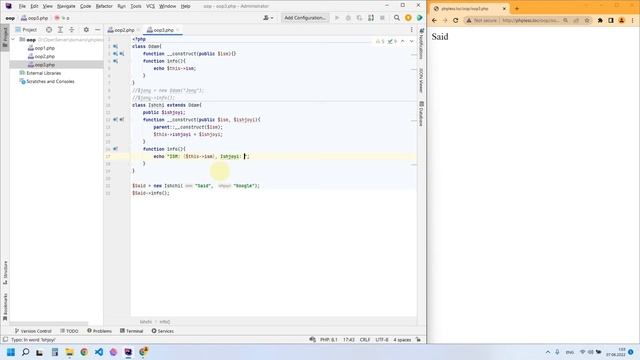Open the Edit menu
Image resolution: width=640 pixels, height=360 pixels.
point(34,6)
